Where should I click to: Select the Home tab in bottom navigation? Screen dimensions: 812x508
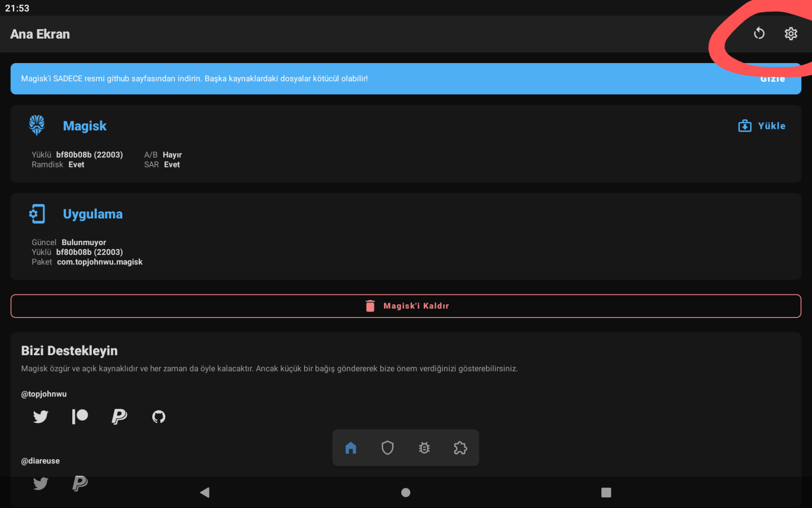point(351,448)
